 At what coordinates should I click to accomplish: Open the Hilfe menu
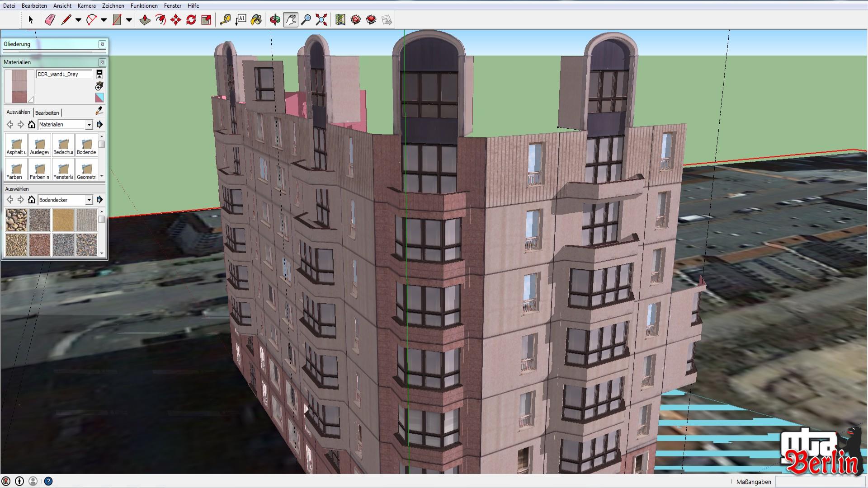(193, 6)
